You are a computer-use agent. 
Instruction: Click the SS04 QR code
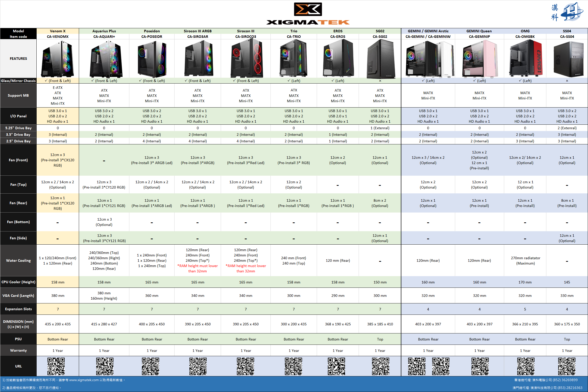tap(567, 366)
